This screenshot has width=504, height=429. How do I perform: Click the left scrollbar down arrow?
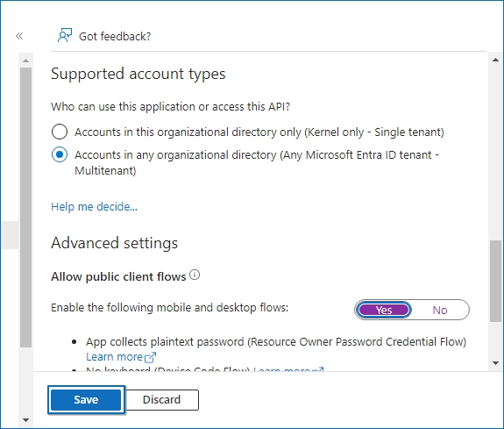coord(26,420)
